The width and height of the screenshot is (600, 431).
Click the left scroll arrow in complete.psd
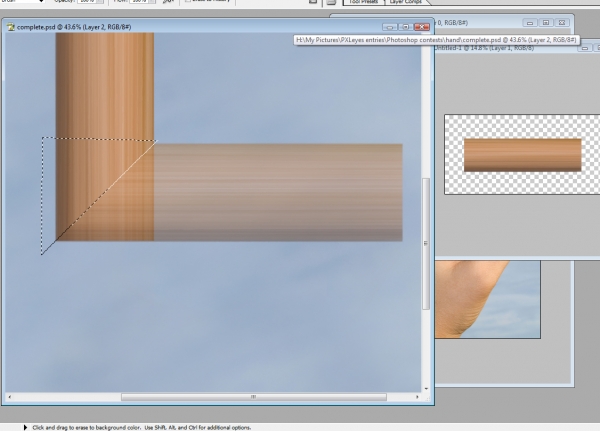click(10, 397)
